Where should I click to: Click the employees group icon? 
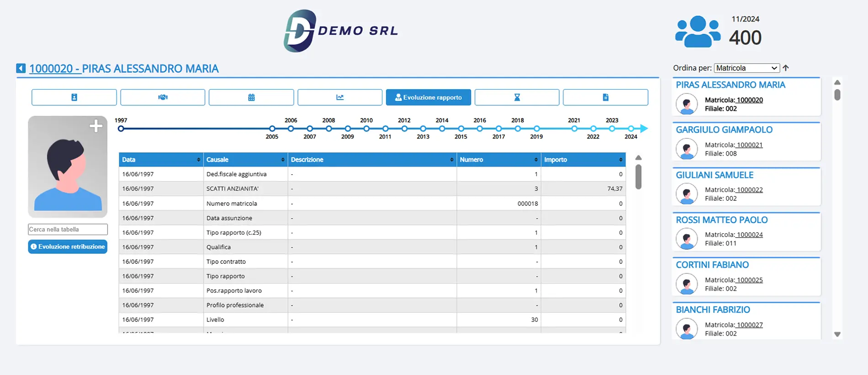coord(698,32)
